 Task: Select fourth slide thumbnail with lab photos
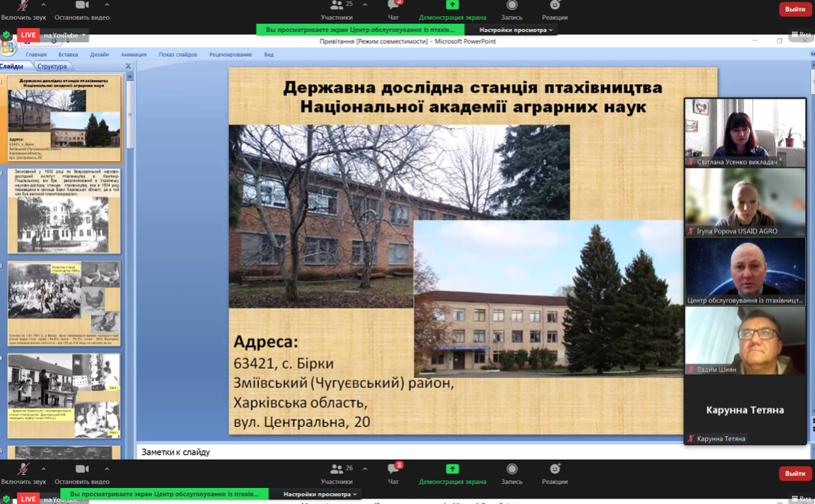(x=64, y=396)
